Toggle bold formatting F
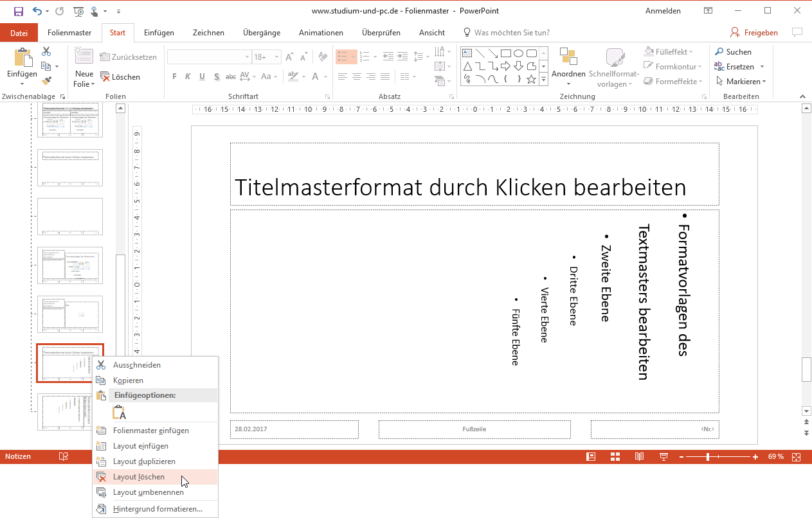The height and width of the screenshot is (518, 812). click(174, 76)
